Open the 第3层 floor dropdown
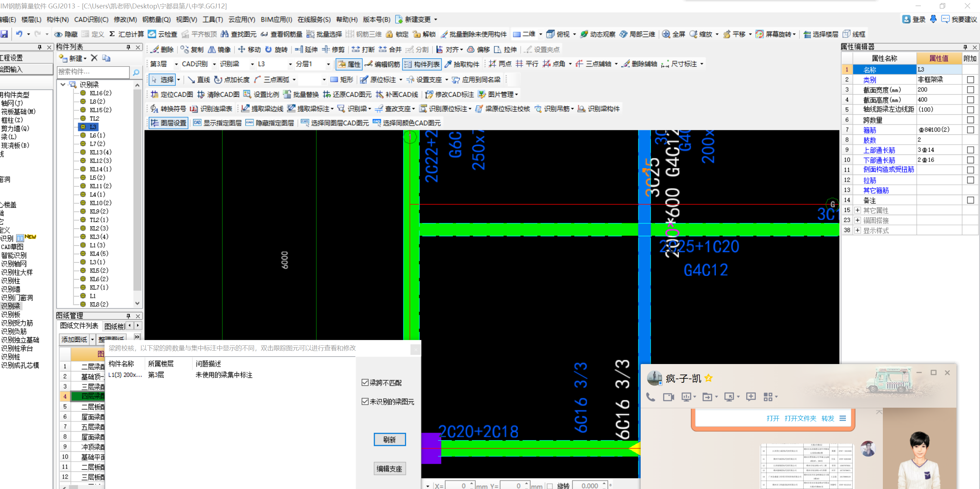The width and height of the screenshot is (980, 489). tap(176, 64)
